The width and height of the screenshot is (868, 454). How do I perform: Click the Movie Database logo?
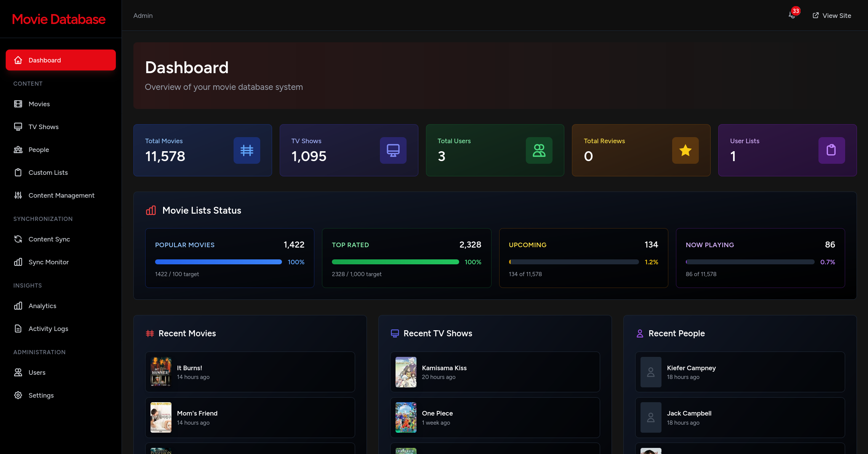59,19
